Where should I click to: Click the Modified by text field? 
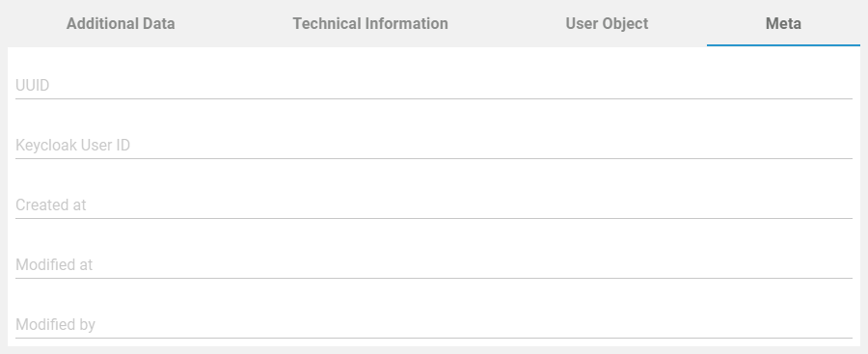[434, 325]
